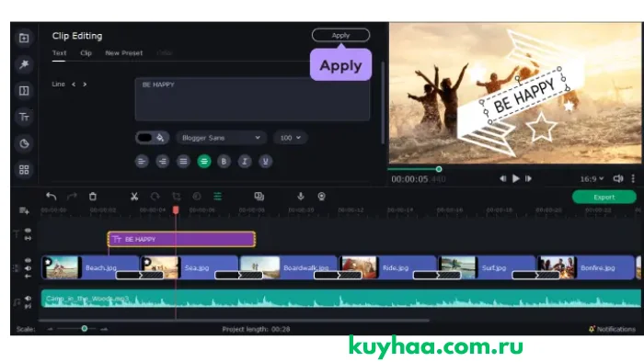Open the Stickers clock-shaped sidebar icon
644x362 pixels.
point(24,143)
